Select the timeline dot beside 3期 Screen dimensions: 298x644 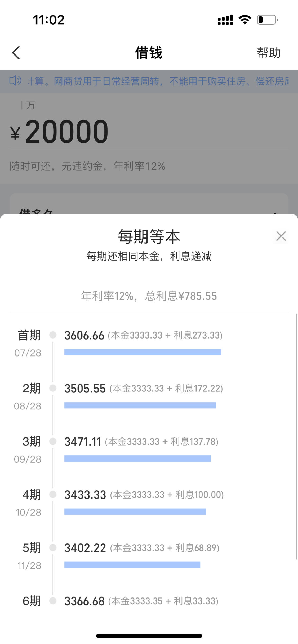tap(53, 441)
